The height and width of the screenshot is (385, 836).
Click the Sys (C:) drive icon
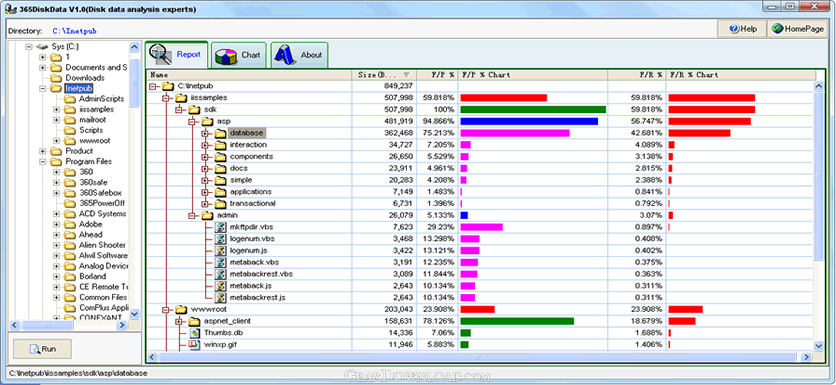coord(43,46)
